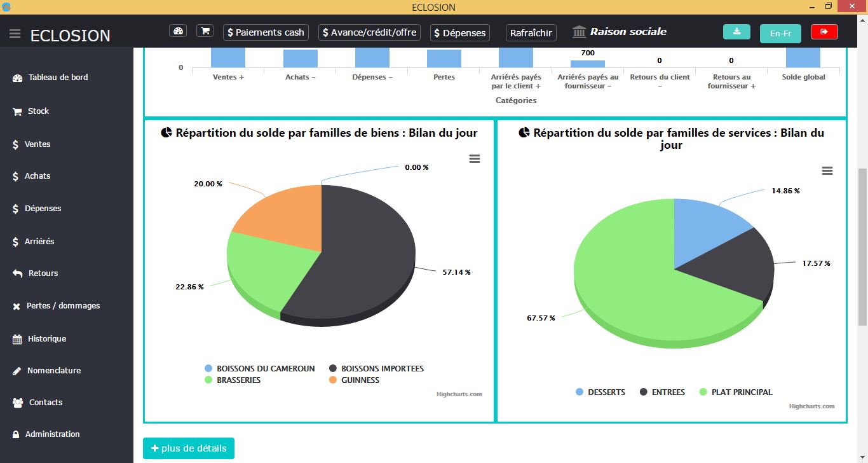
Task: Expand details with plus de détails button
Action: 189,448
